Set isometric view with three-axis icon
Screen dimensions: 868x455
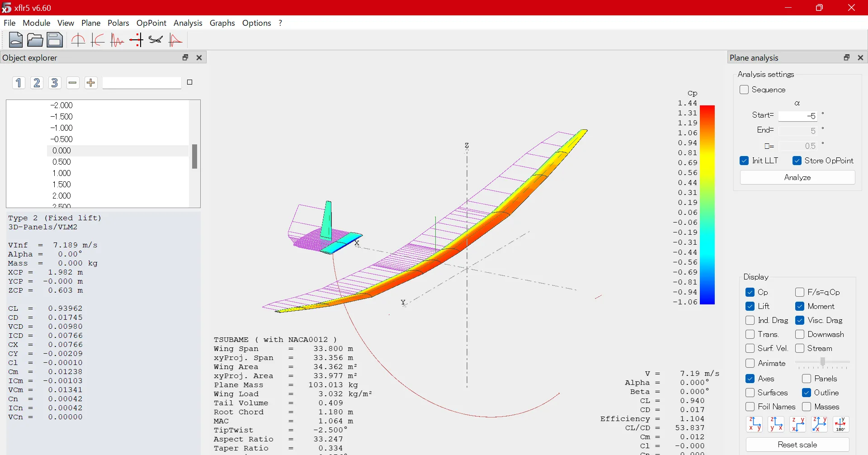click(x=819, y=424)
